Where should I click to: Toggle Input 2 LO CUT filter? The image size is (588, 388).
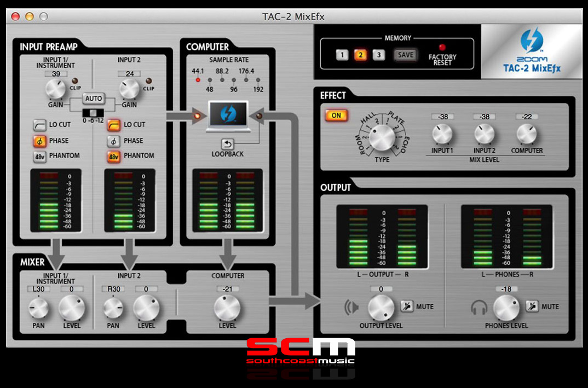114,125
